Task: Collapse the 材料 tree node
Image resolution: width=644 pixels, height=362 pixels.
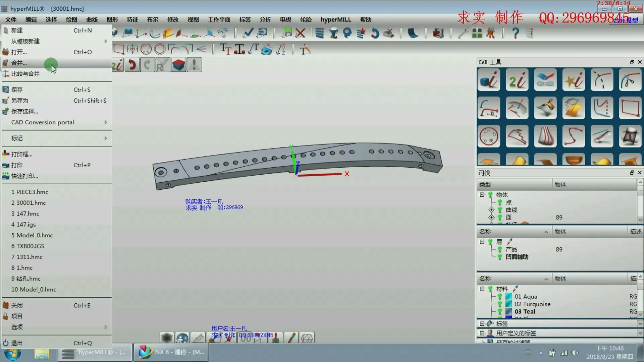Action: pyautogui.click(x=482, y=289)
